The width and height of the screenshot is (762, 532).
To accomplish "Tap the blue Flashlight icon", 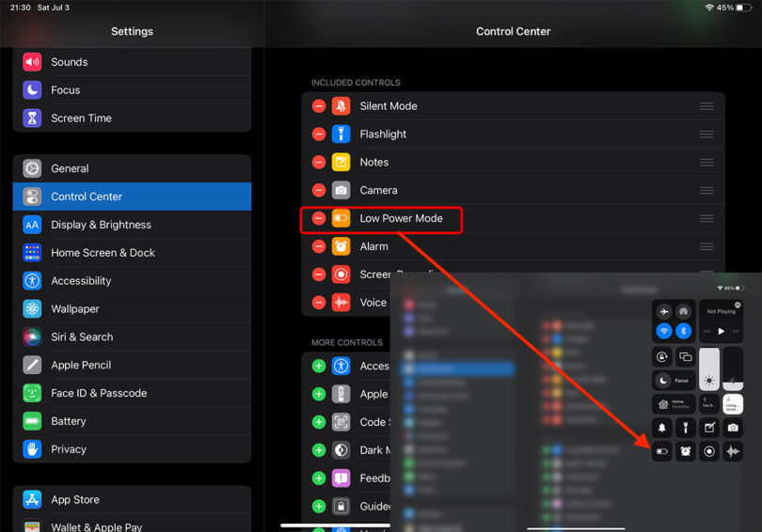I will [x=341, y=134].
